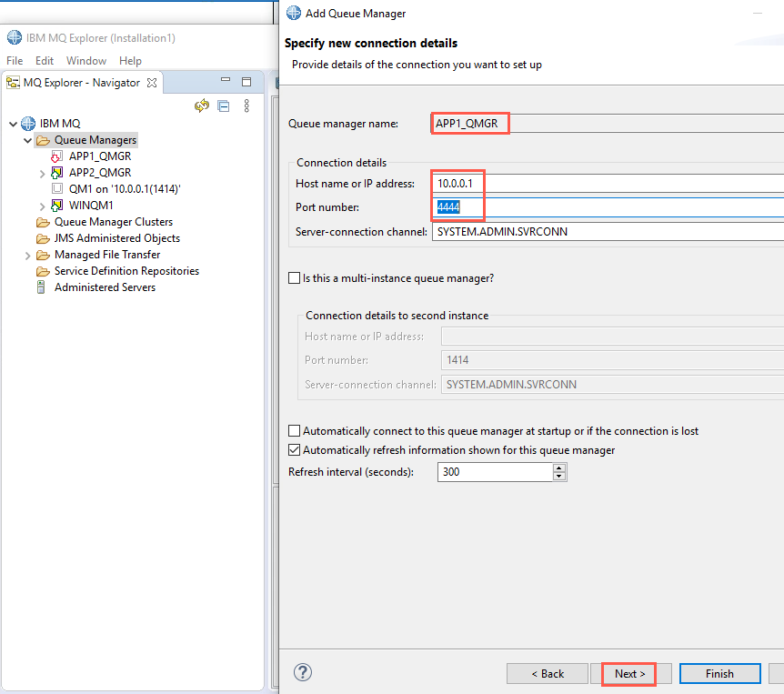Click the Port number field with 4444
Screen dimensions: 784x694
(608, 207)
